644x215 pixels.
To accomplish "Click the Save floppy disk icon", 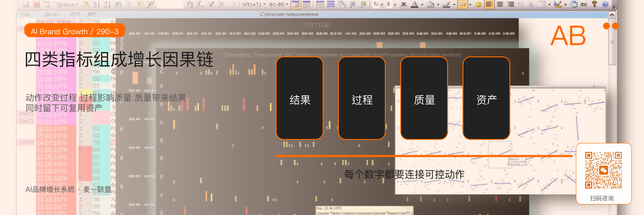I will pos(26,4).
